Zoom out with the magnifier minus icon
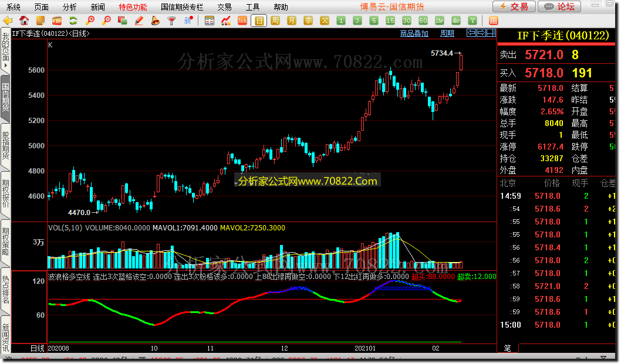Screen dimensions: 621x364 [x=106, y=21]
